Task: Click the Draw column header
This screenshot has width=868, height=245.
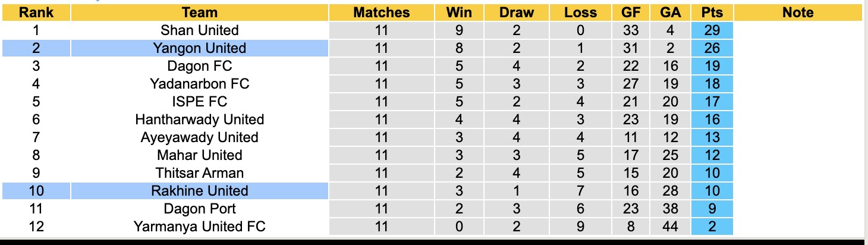Action: click(x=516, y=12)
